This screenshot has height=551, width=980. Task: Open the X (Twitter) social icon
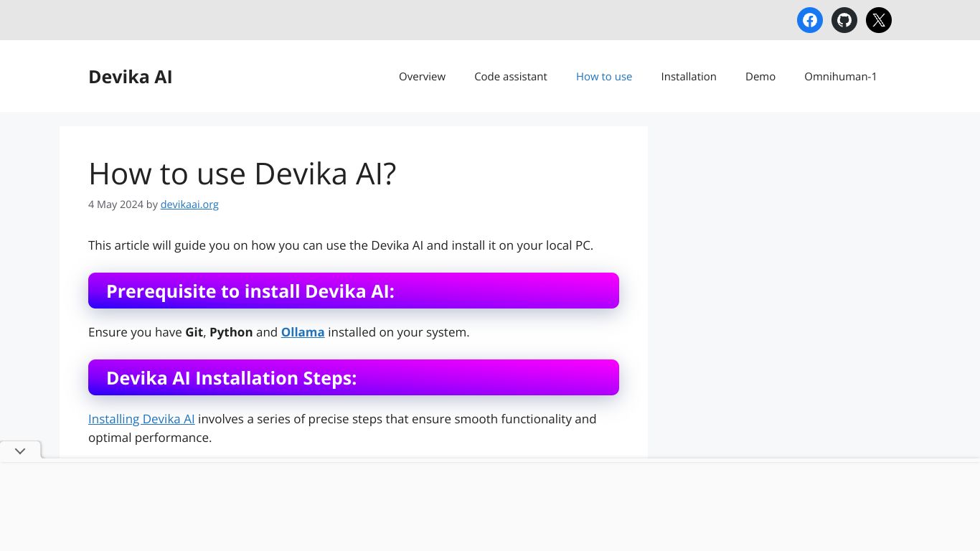coord(879,20)
